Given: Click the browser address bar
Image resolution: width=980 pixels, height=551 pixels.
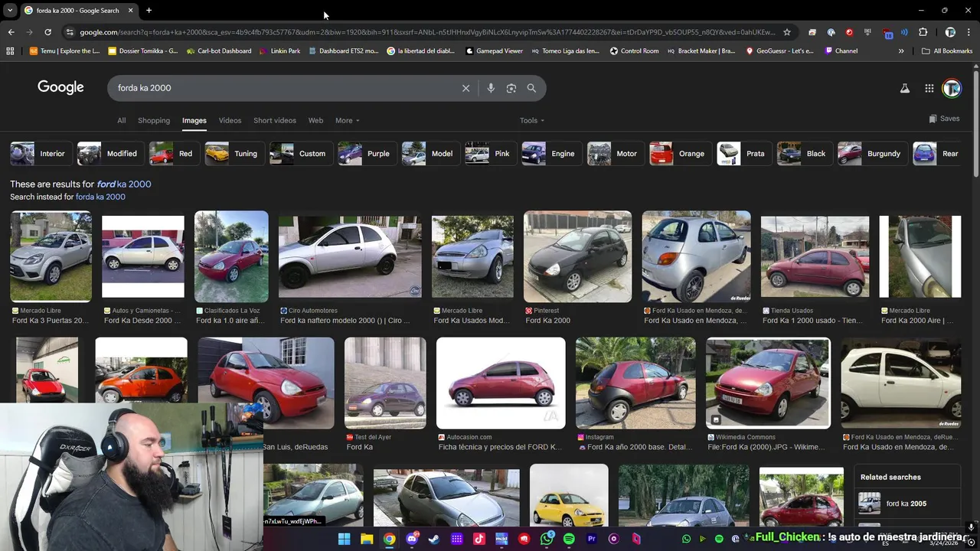Looking at the screenshot, I should tap(429, 32).
